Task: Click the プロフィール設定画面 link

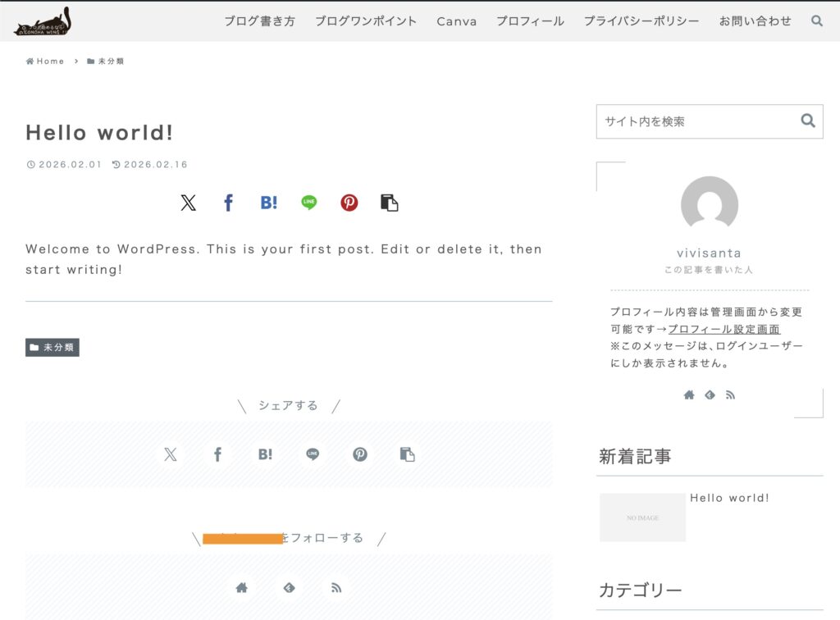Action: click(724, 329)
